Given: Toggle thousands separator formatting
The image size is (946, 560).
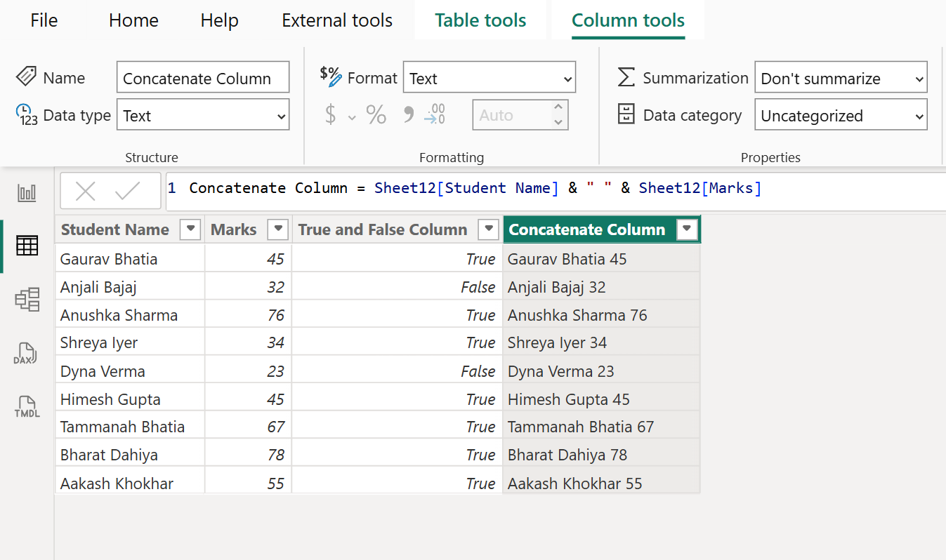Looking at the screenshot, I should [x=408, y=115].
